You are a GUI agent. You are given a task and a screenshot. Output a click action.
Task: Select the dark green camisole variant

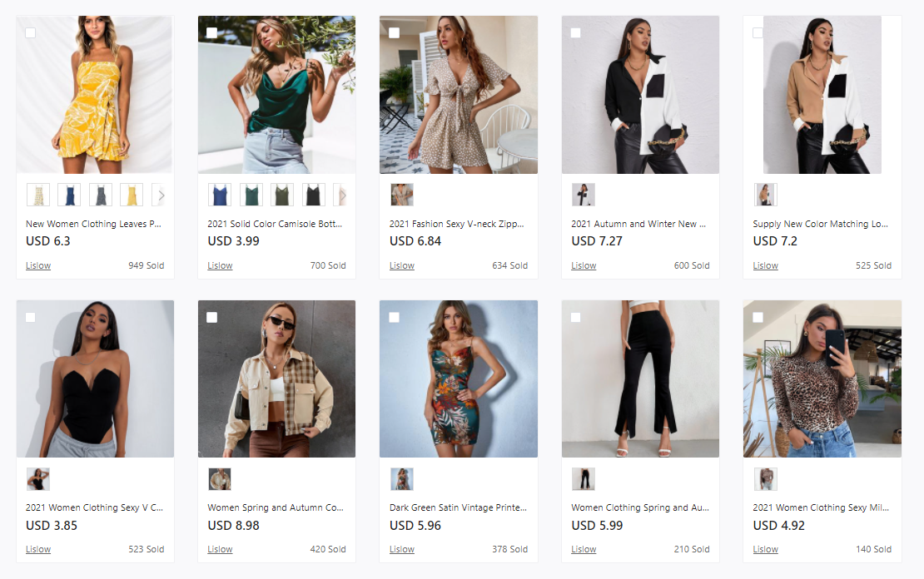tap(251, 195)
